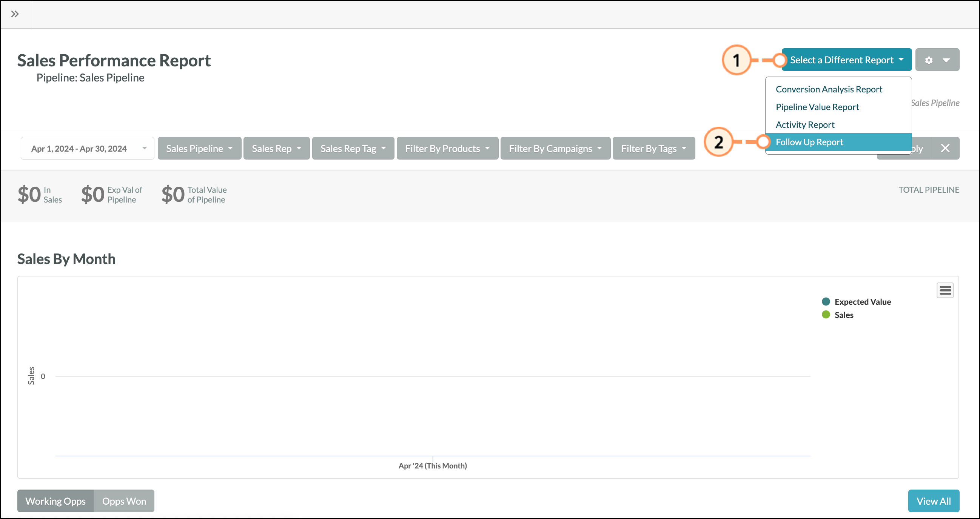Expand the Sales Pipeline filter
Image resolution: width=980 pixels, height=519 pixels.
(x=199, y=148)
